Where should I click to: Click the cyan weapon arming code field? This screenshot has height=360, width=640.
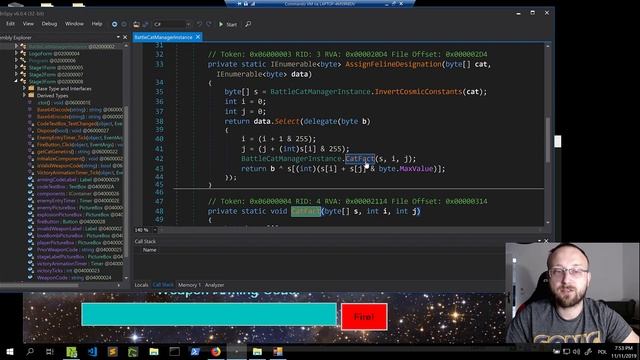[x=209, y=314]
